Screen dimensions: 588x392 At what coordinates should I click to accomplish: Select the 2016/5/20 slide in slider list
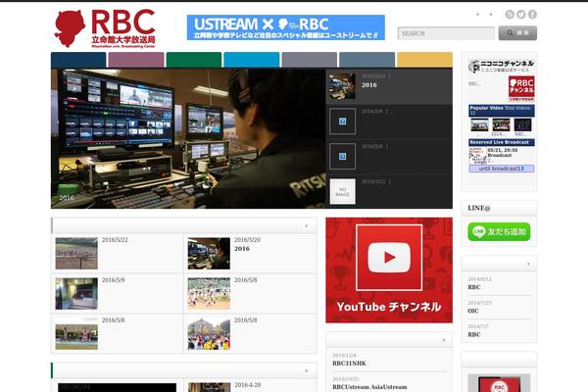point(389,86)
